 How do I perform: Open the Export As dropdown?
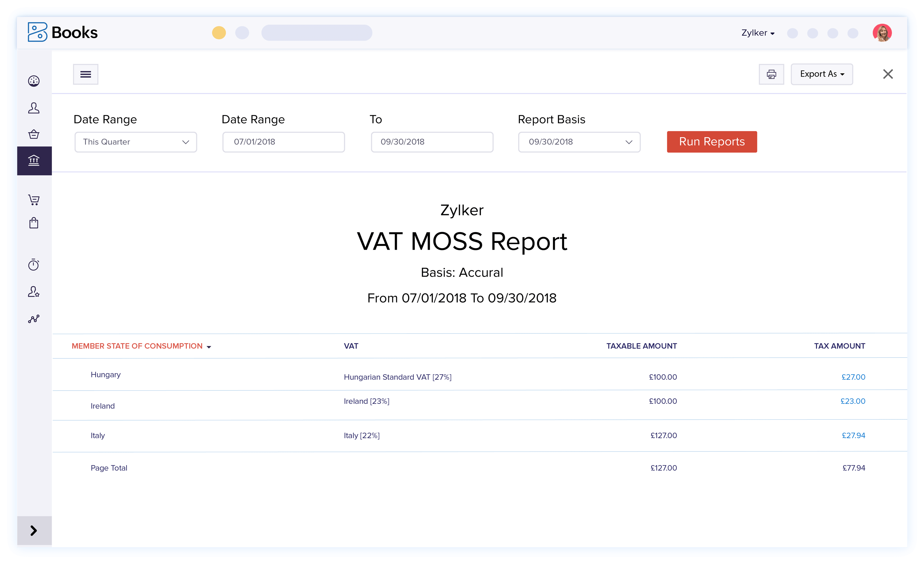(x=822, y=74)
